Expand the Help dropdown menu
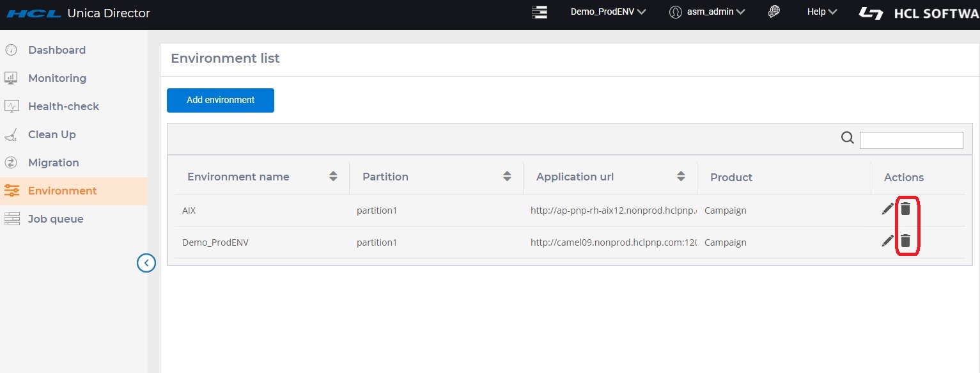The width and height of the screenshot is (980, 373). coord(821,12)
